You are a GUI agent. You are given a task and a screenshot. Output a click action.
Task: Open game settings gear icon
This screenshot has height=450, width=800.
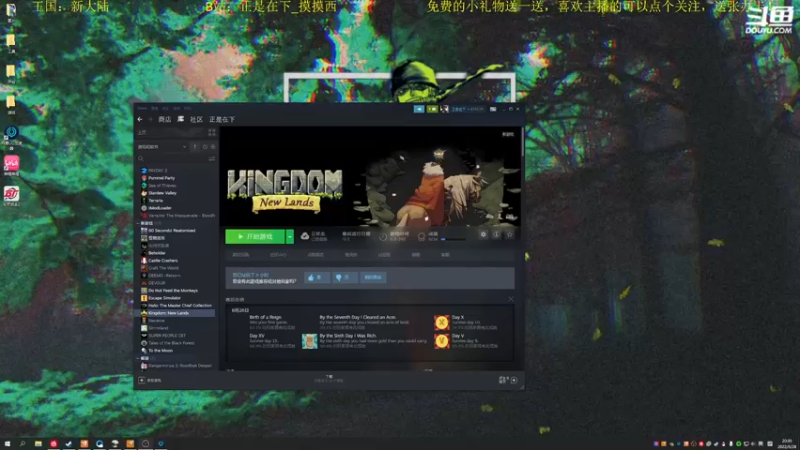coord(483,235)
